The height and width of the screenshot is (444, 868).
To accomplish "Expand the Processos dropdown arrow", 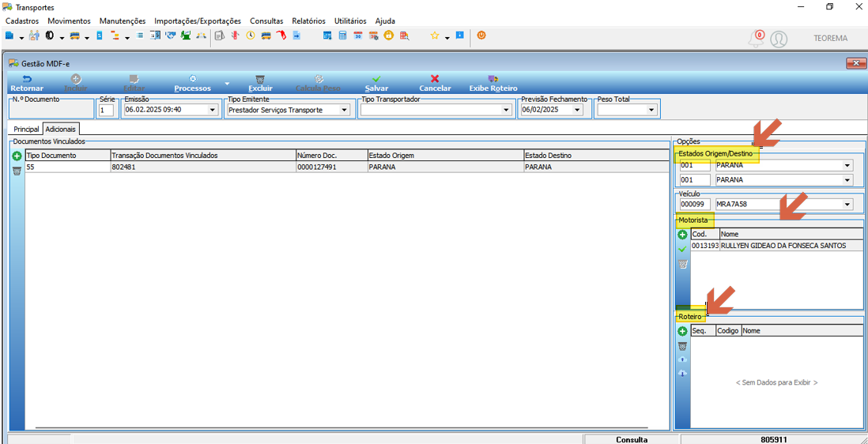I will point(226,84).
